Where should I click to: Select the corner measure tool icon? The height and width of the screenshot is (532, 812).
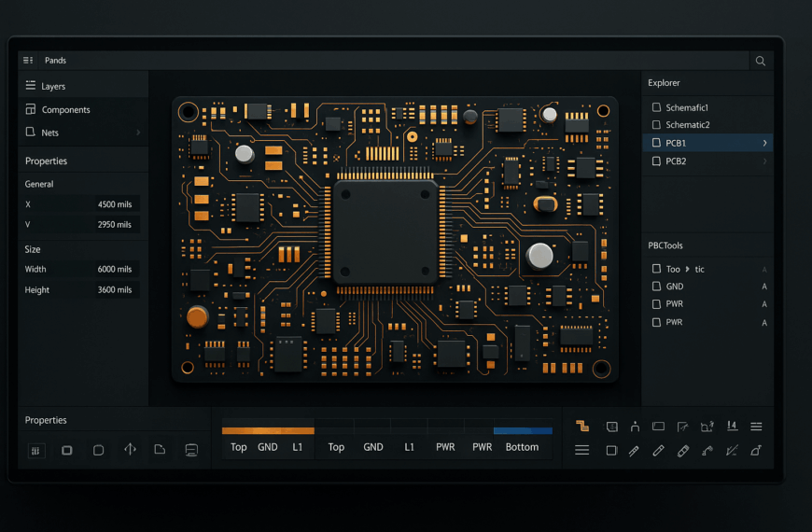(683, 427)
